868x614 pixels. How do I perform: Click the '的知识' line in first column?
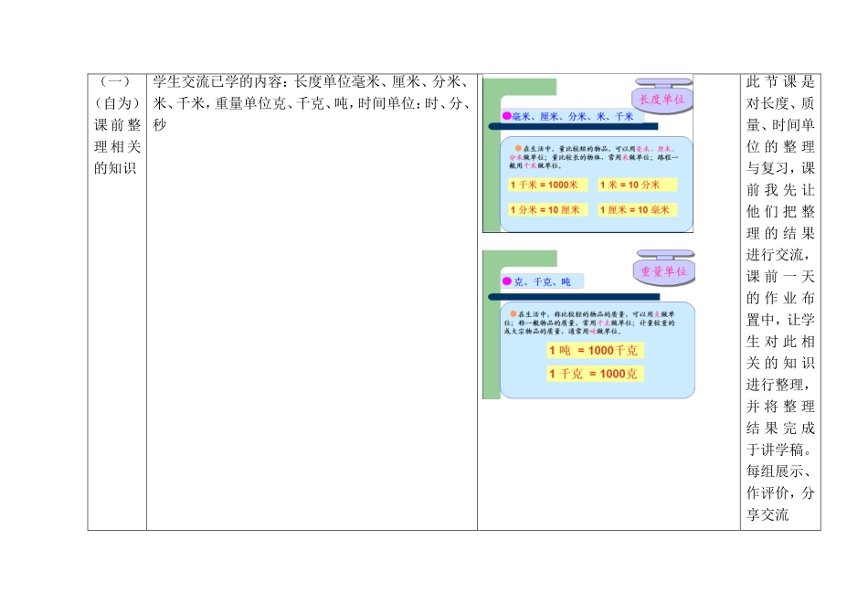coord(115,168)
